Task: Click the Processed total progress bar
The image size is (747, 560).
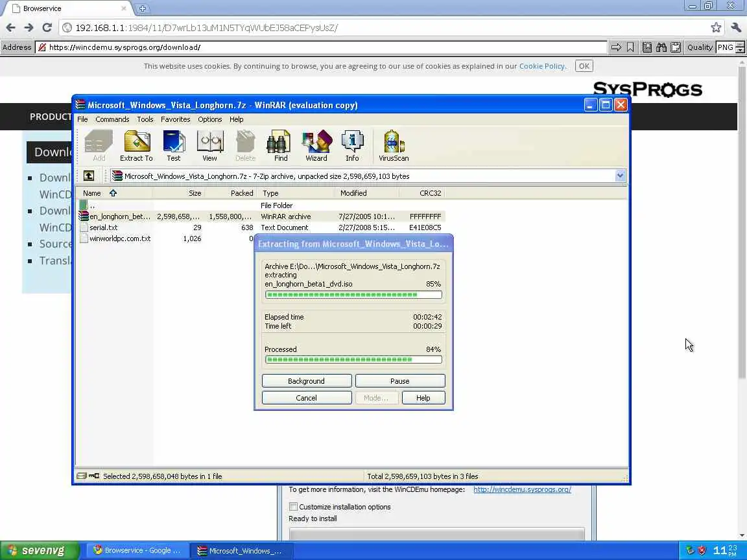Action: pyautogui.click(x=353, y=360)
